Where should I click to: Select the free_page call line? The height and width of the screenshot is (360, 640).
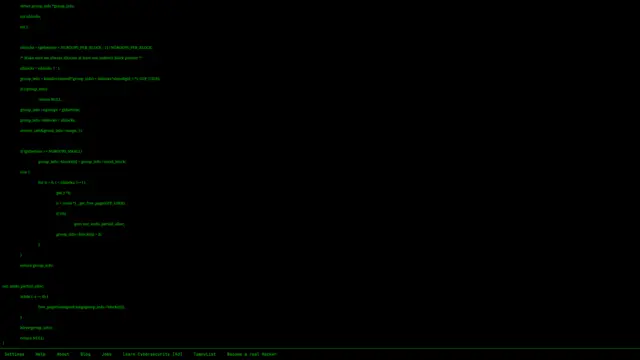point(81,307)
